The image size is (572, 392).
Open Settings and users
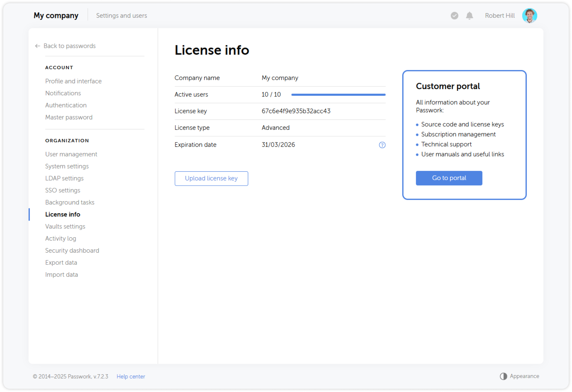click(121, 15)
